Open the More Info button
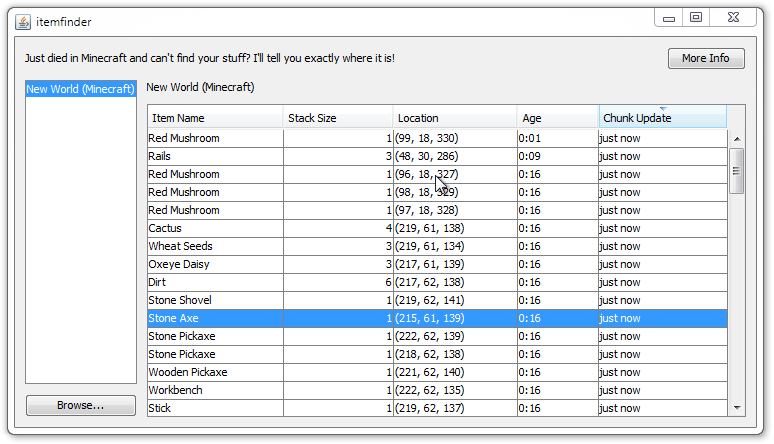Image resolution: width=774 pixels, height=444 pixels. click(706, 58)
